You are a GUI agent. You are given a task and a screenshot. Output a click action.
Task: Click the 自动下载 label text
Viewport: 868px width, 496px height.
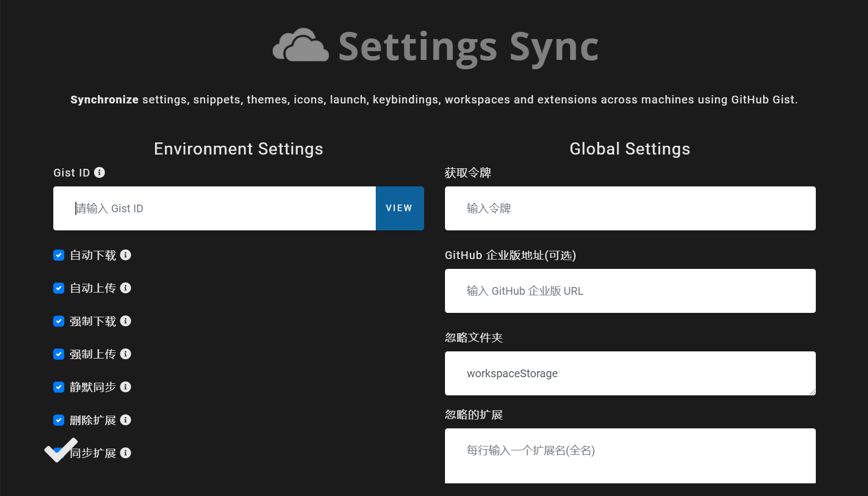93,255
